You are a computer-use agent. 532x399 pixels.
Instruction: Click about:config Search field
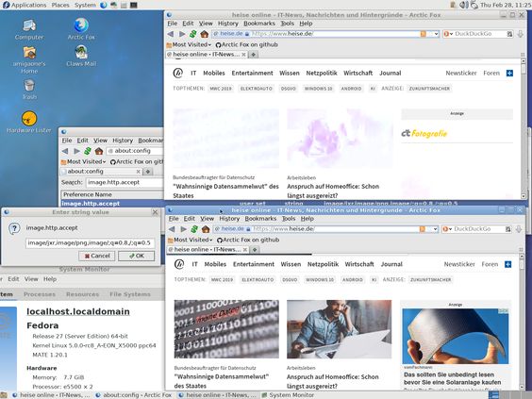pyautogui.click(x=125, y=183)
